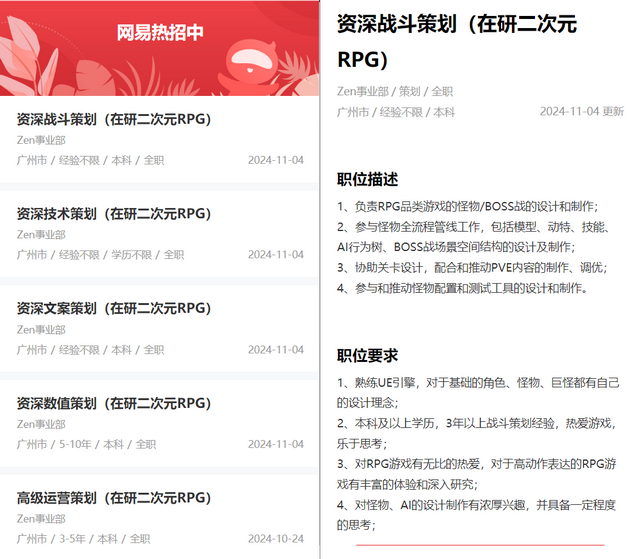
Task: Select the 职位要求 section heading
Action: pyautogui.click(x=367, y=356)
